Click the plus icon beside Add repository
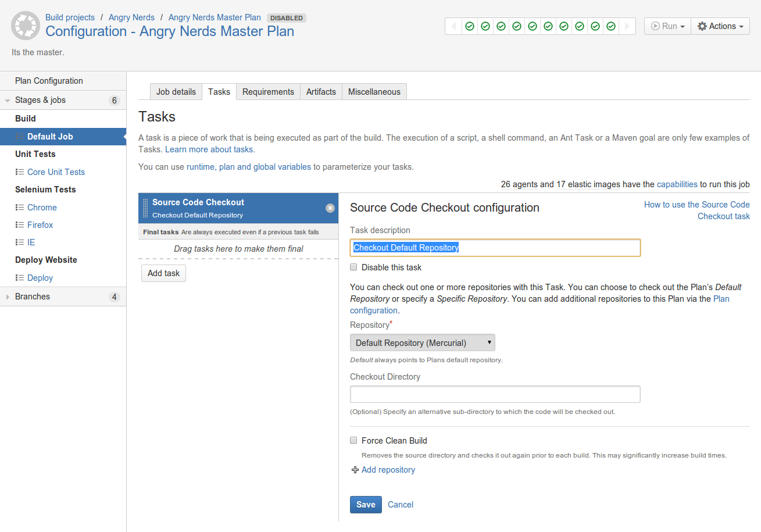 (x=355, y=470)
